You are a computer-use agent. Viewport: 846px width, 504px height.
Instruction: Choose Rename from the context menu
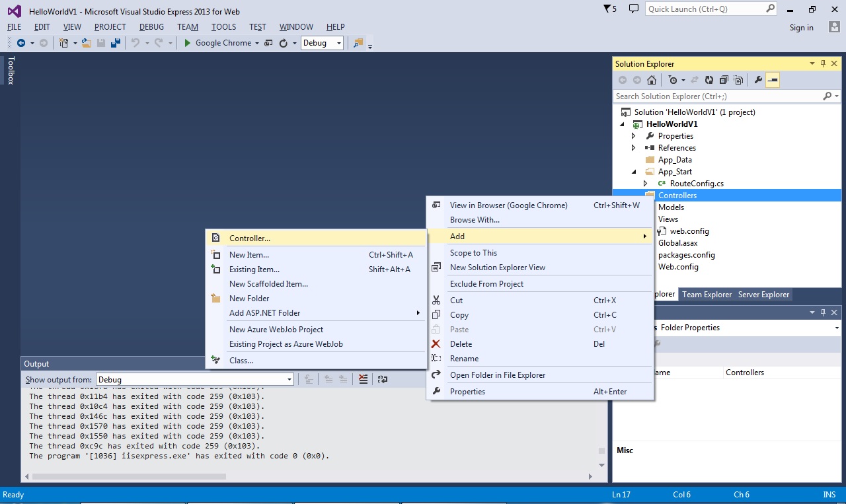tap(539, 359)
